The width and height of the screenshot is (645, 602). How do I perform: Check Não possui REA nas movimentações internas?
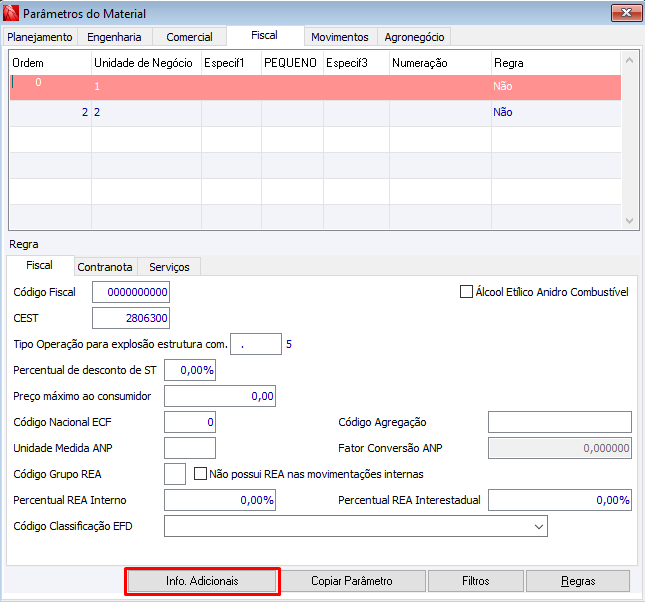pos(200,474)
